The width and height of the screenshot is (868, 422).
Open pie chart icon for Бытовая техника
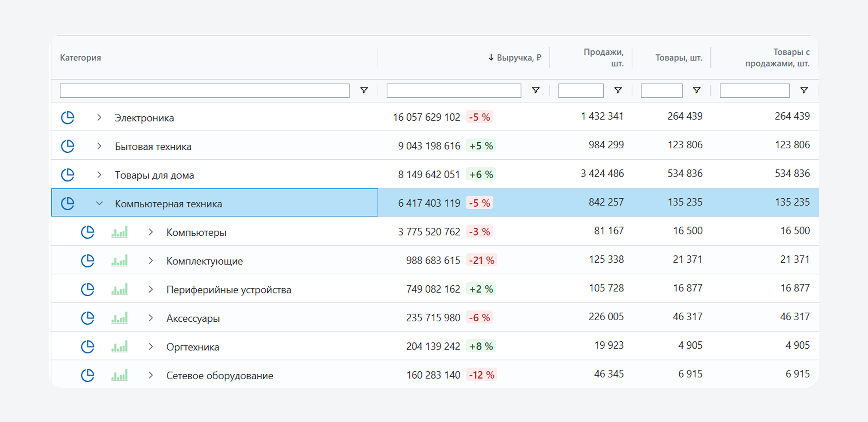[68, 146]
